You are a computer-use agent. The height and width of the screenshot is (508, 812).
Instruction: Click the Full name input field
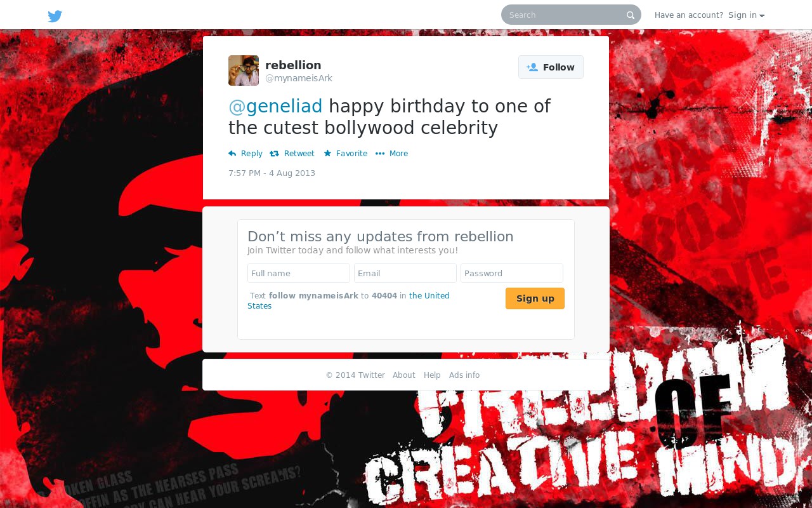point(299,273)
